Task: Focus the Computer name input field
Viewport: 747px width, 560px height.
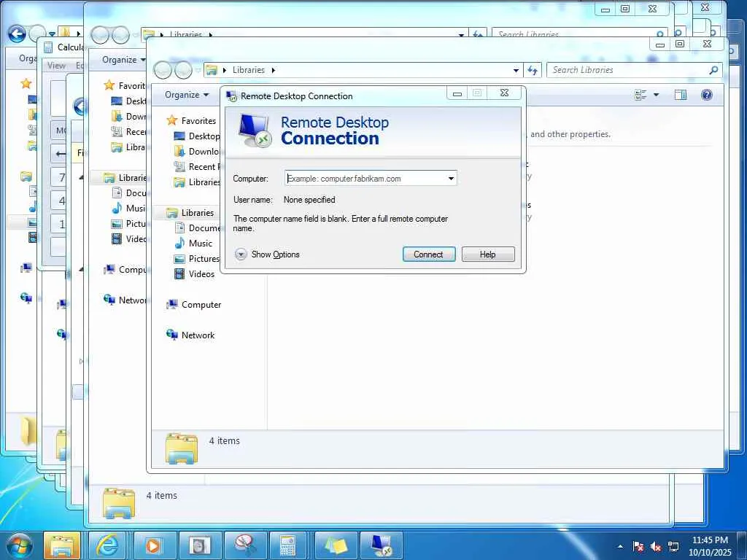Action: pos(365,179)
